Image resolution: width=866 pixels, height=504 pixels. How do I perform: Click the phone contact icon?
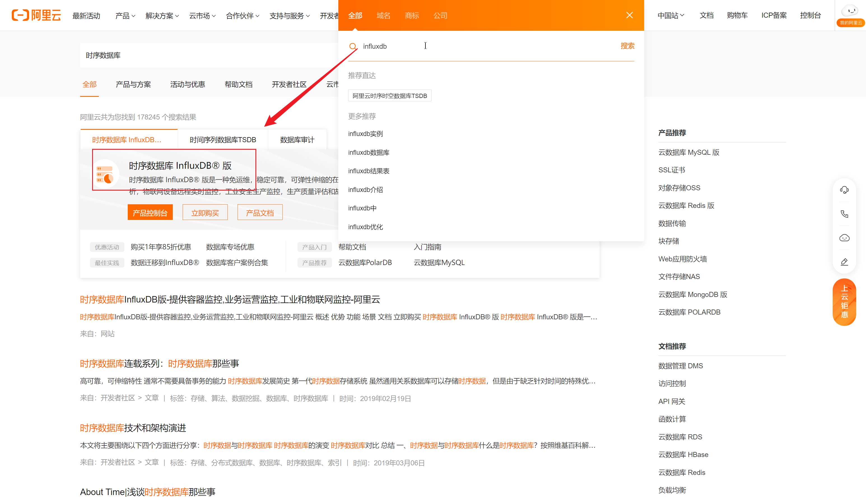point(844,214)
